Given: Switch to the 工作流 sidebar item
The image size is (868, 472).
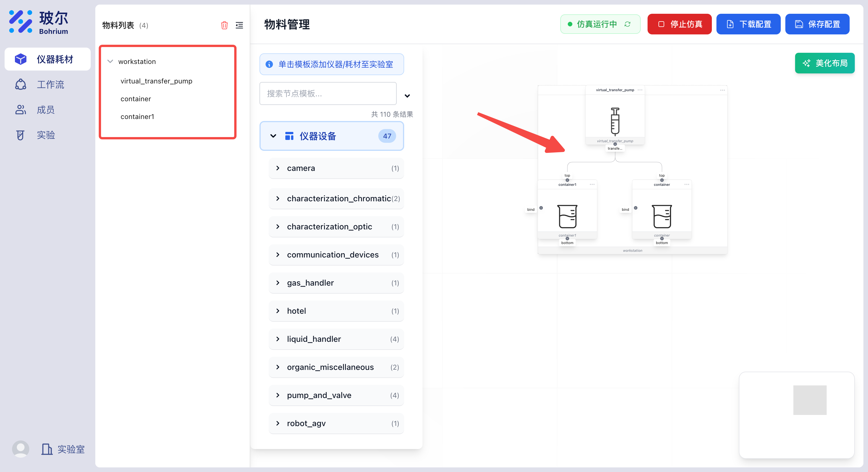Looking at the screenshot, I should (50, 85).
